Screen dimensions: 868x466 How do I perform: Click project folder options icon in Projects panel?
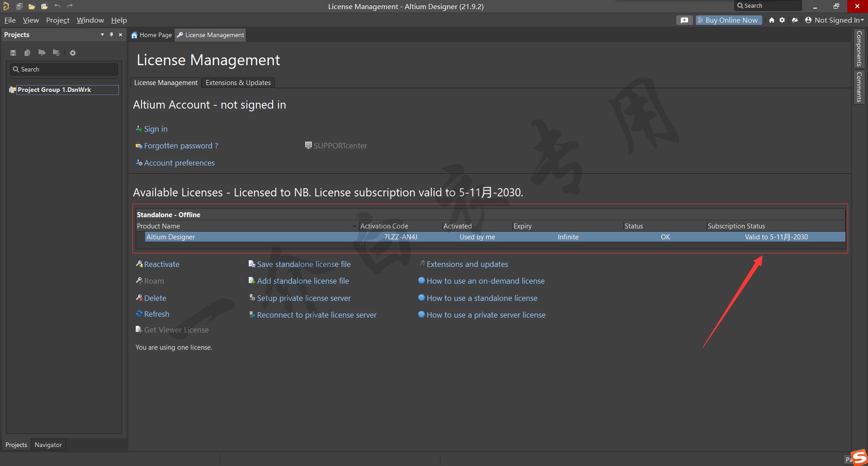56,53
